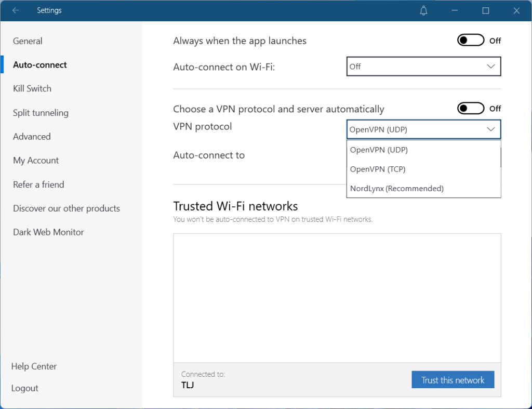Open the Auto-connect on Wi-Fi dropdown
This screenshot has height=409, width=532.
pos(423,67)
